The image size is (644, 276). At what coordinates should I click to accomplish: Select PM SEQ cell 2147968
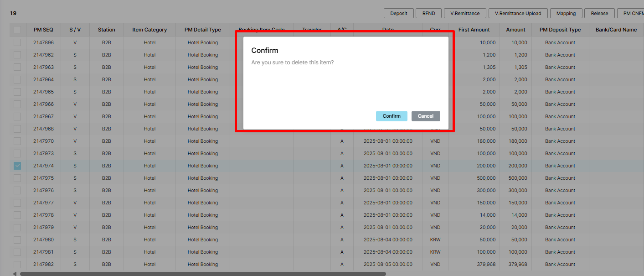tap(43, 129)
